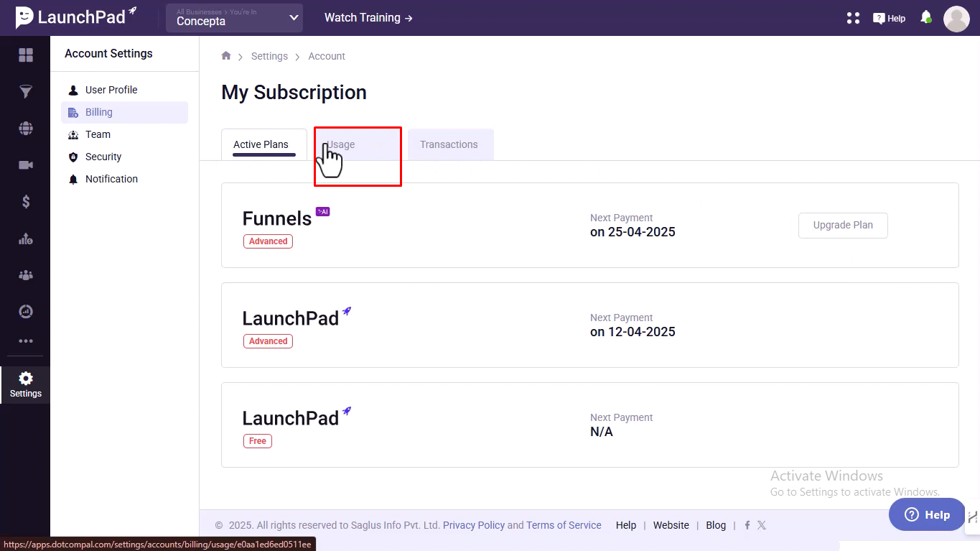Viewport: 980px width, 551px height.
Task: Switch to the Usage tab
Action: pos(358,144)
